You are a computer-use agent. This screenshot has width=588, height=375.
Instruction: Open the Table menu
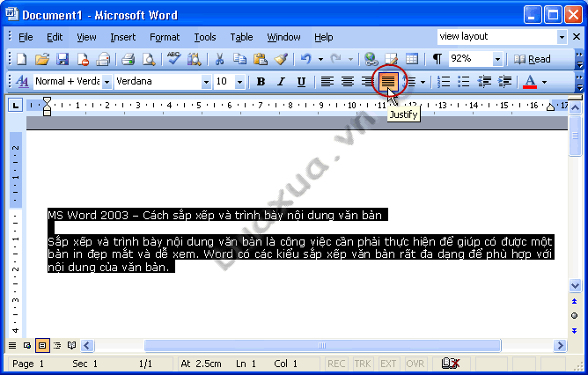(x=241, y=37)
